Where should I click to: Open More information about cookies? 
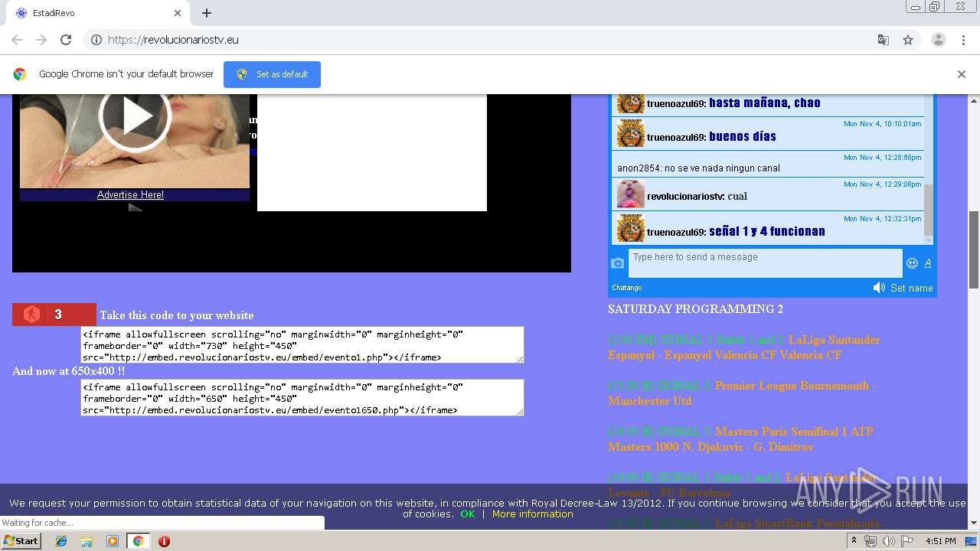(533, 514)
